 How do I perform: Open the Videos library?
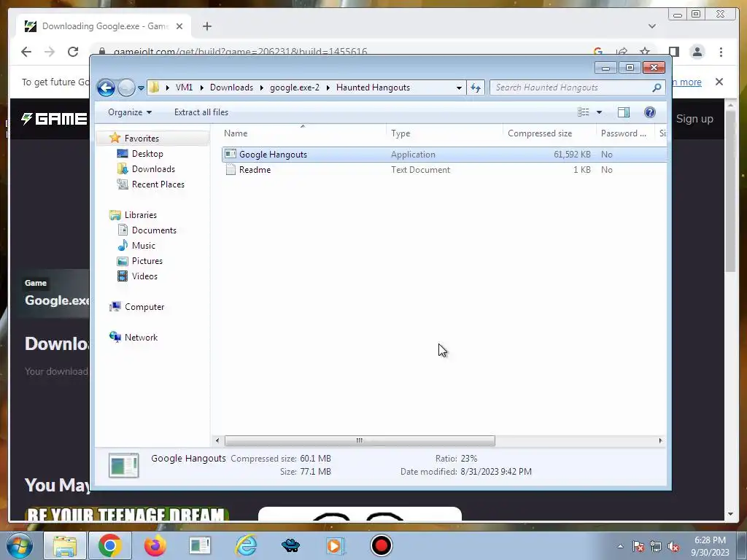[144, 276]
